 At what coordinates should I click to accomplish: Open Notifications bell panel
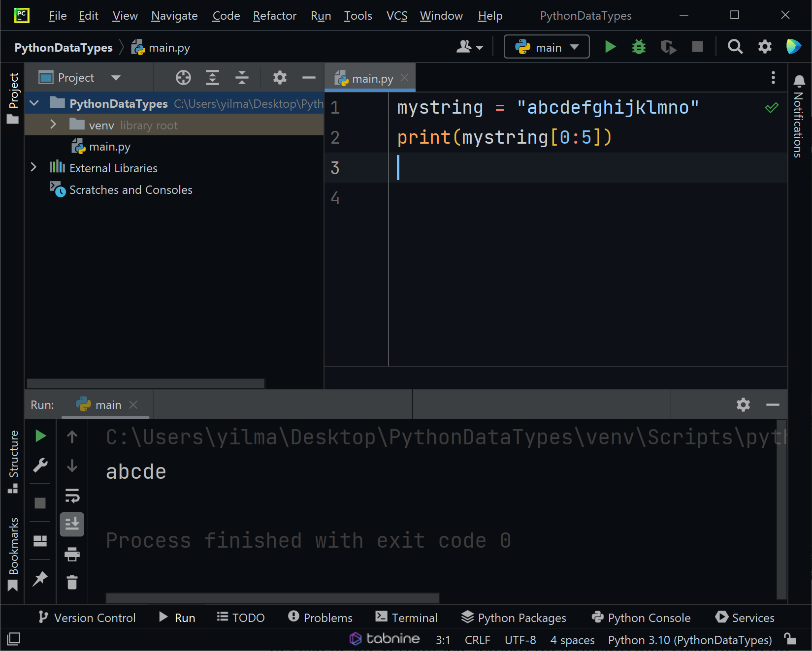(x=799, y=81)
